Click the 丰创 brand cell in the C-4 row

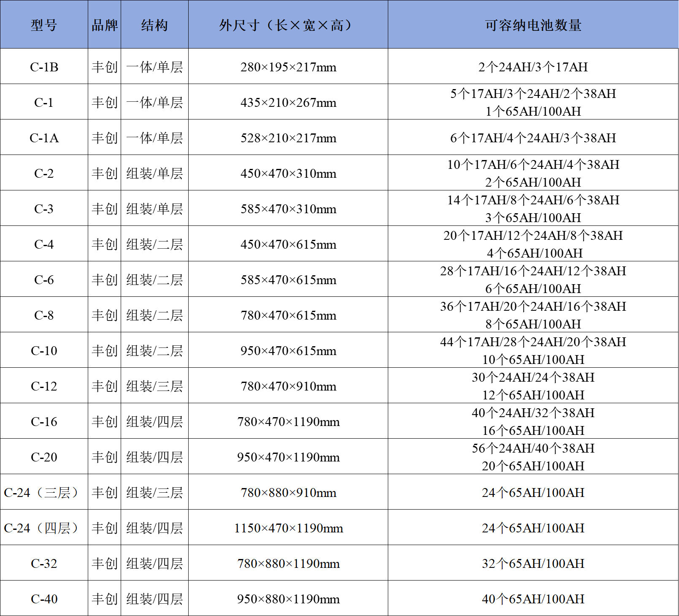pos(105,244)
